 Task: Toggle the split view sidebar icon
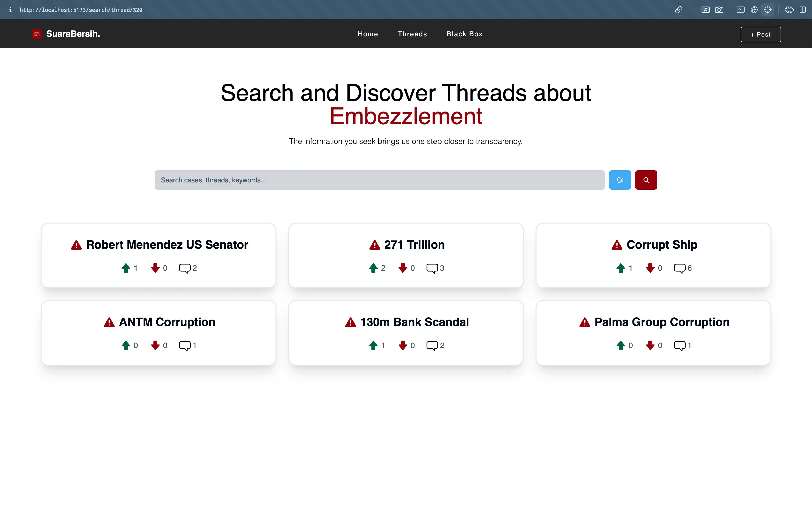tap(803, 10)
